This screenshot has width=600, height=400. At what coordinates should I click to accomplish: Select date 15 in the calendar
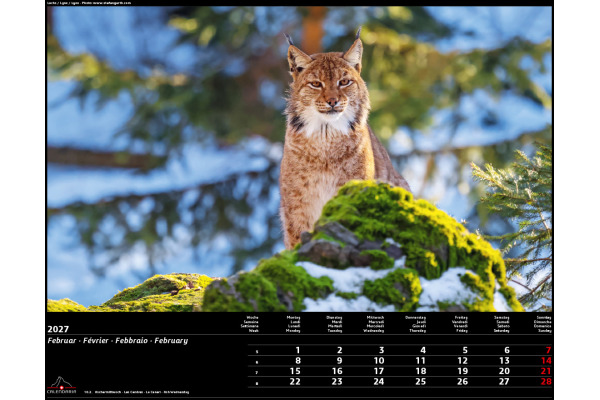(295, 371)
